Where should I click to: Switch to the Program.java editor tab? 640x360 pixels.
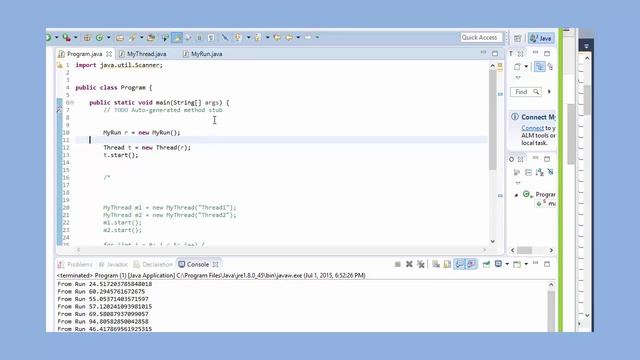(x=84, y=54)
